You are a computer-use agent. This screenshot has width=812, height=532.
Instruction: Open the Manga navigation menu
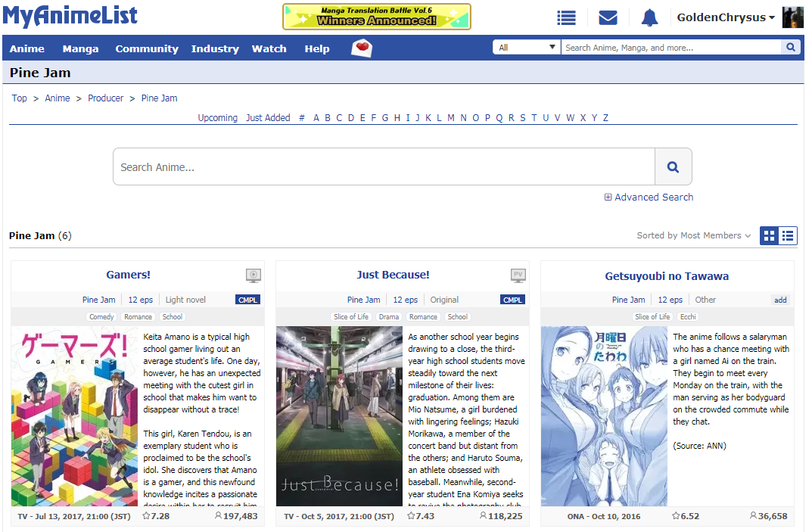[80, 48]
